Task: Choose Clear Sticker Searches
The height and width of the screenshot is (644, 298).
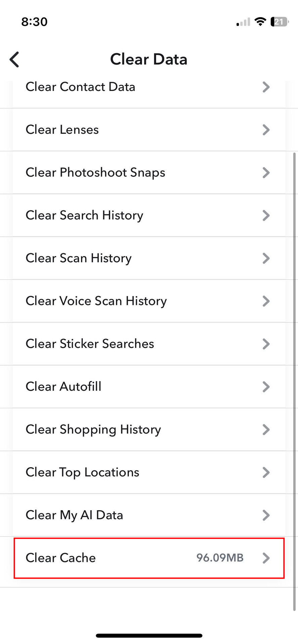Action: pos(90,344)
